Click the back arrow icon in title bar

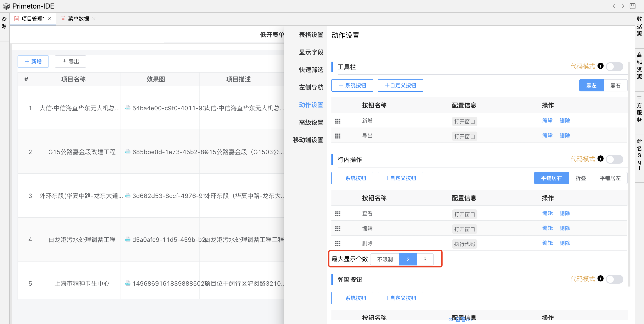[x=614, y=6]
